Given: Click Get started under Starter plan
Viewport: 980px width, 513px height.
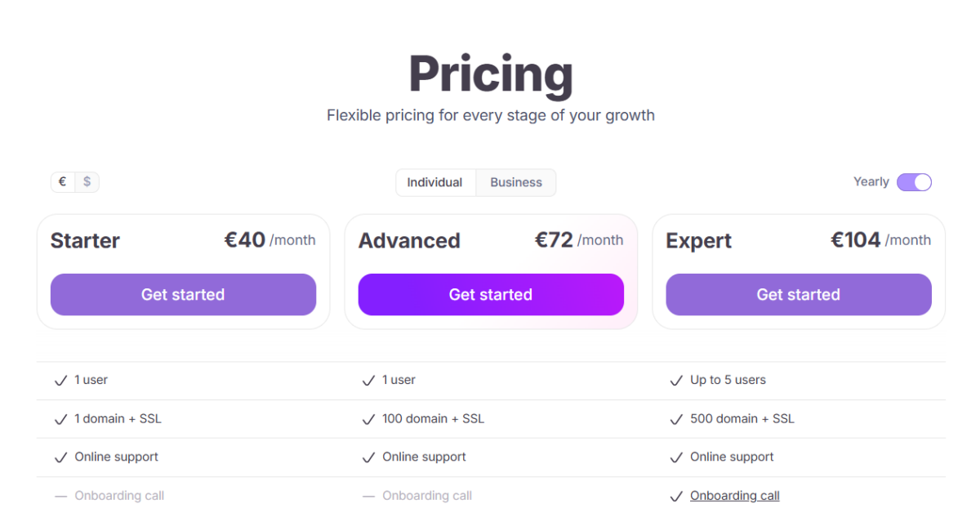Looking at the screenshot, I should [183, 294].
